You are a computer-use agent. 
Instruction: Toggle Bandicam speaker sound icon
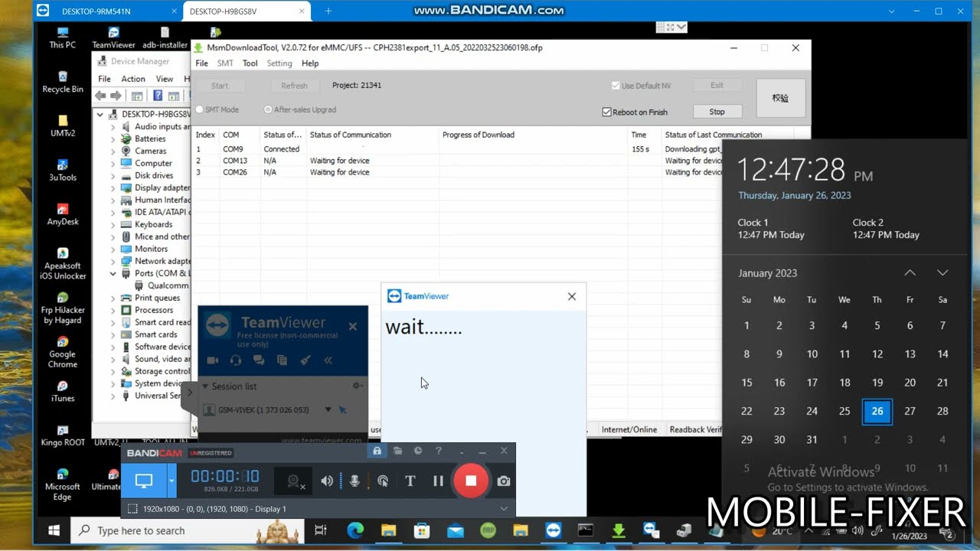point(327,481)
